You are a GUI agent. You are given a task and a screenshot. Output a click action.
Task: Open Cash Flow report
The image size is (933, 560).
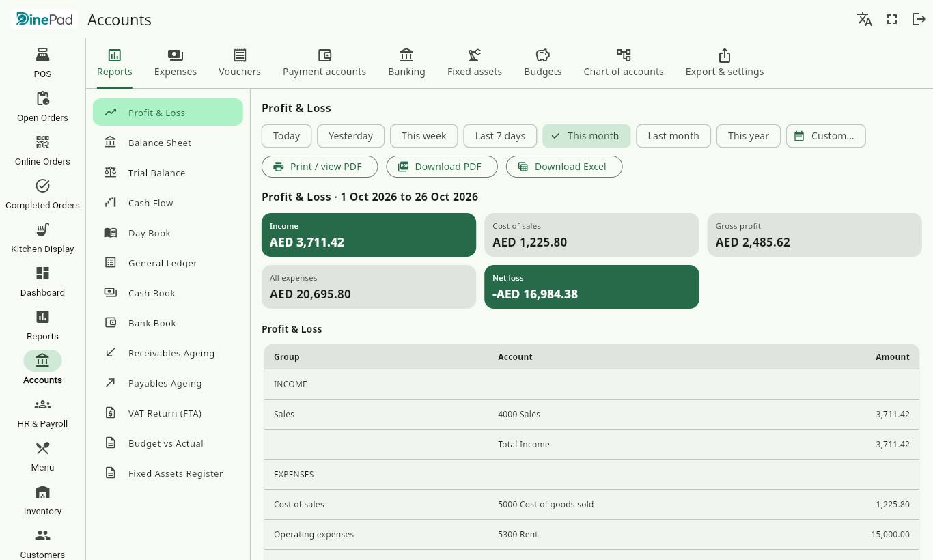tap(168, 203)
